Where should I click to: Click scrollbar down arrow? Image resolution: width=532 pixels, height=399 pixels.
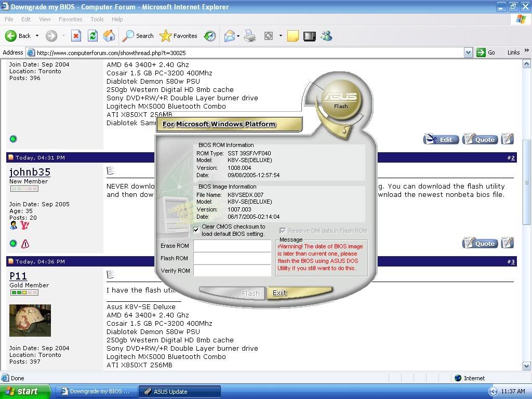tap(527, 366)
